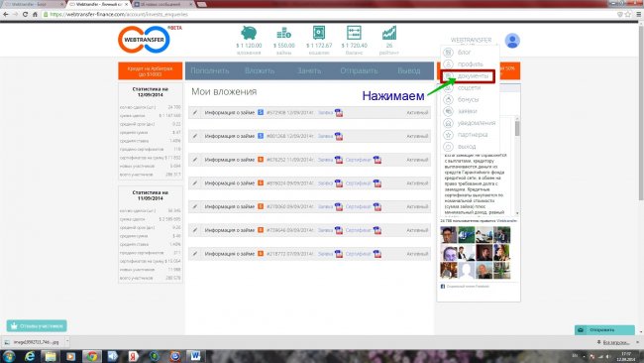Edit loan #801268 with pencil icon
The height and width of the screenshot is (363, 644).
(195, 136)
